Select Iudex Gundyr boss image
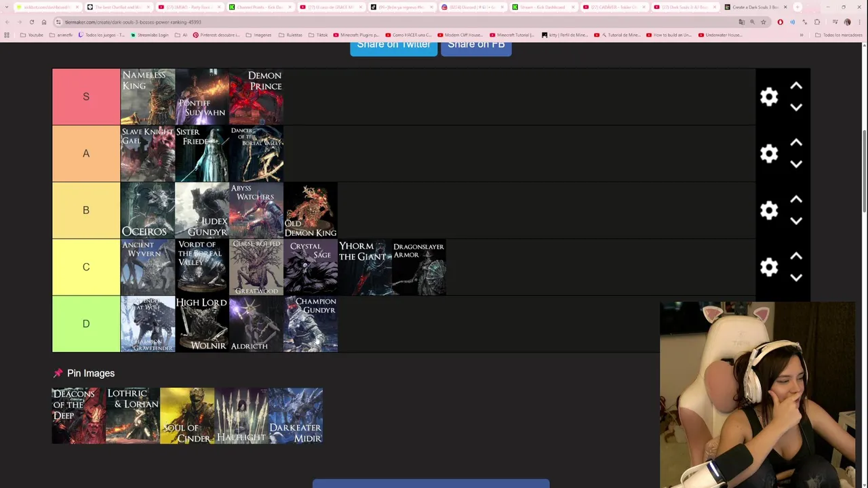This screenshot has height=488, width=868. tap(202, 210)
